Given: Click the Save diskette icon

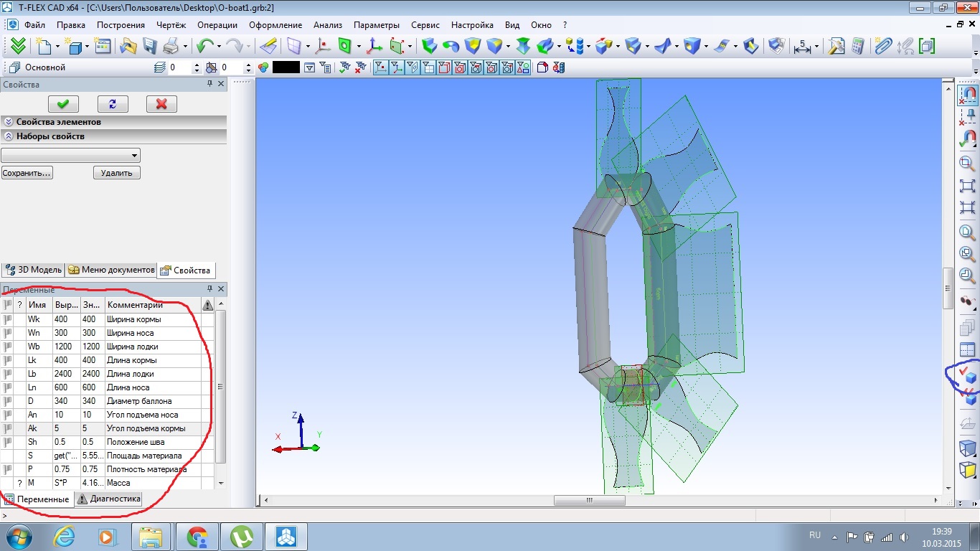Looking at the screenshot, I should (x=150, y=47).
